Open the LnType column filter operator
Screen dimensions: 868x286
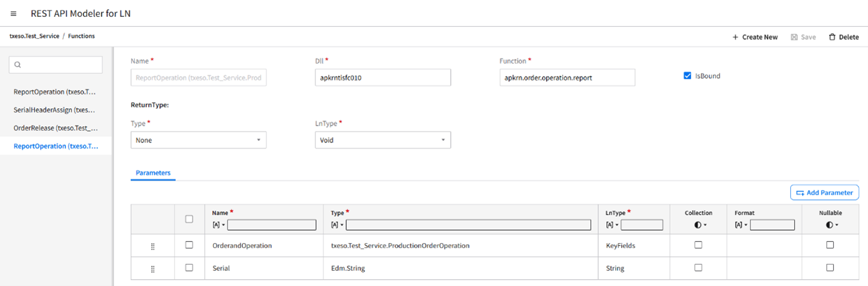point(611,225)
